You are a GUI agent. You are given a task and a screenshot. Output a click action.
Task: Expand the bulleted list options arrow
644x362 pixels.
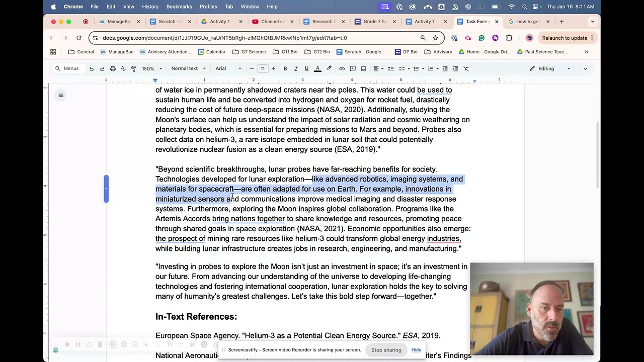click(x=423, y=69)
